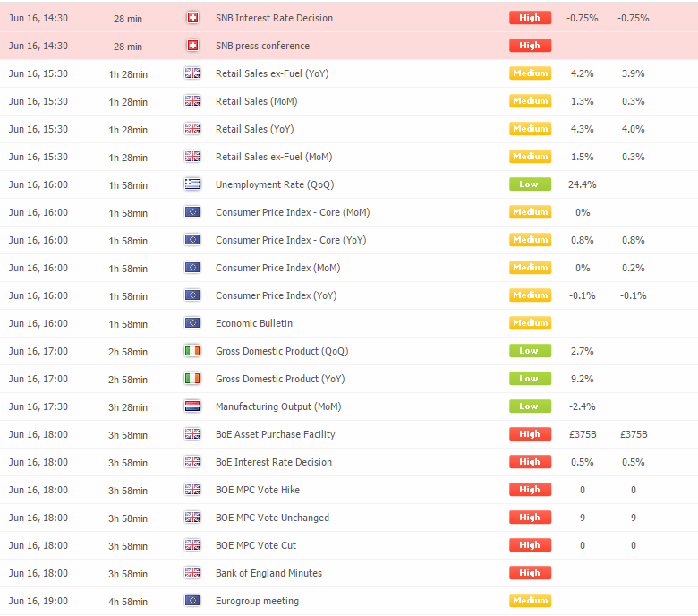Select the BOE MPC Vote Cut row
The width and height of the screenshot is (698, 616).
pyautogui.click(x=349, y=545)
